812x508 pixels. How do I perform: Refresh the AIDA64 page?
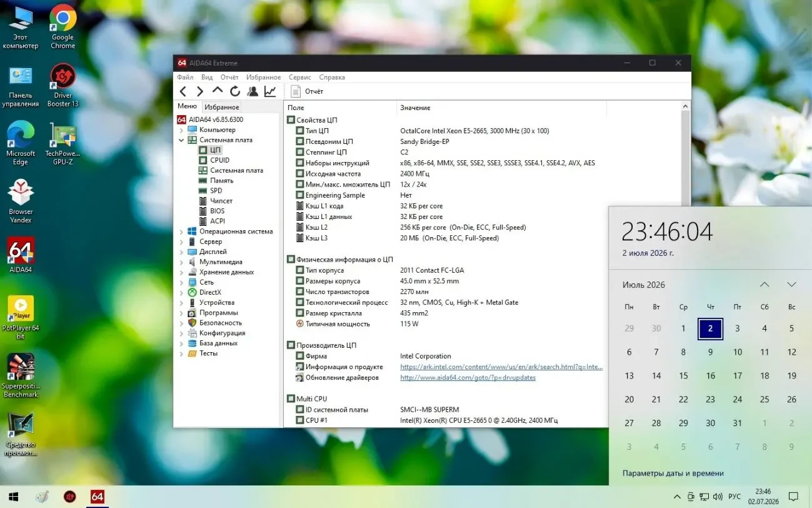point(235,91)
